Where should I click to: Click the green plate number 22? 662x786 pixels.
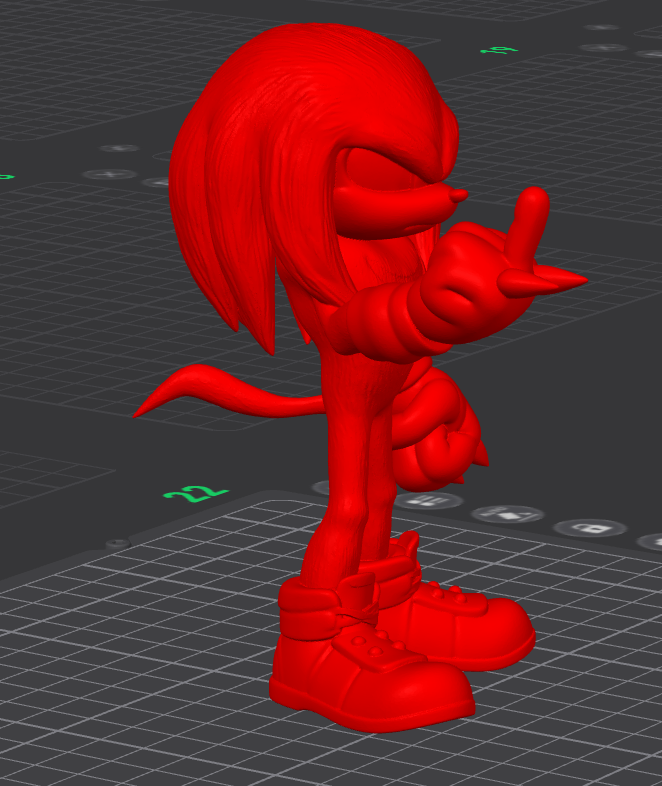point(195,494)
